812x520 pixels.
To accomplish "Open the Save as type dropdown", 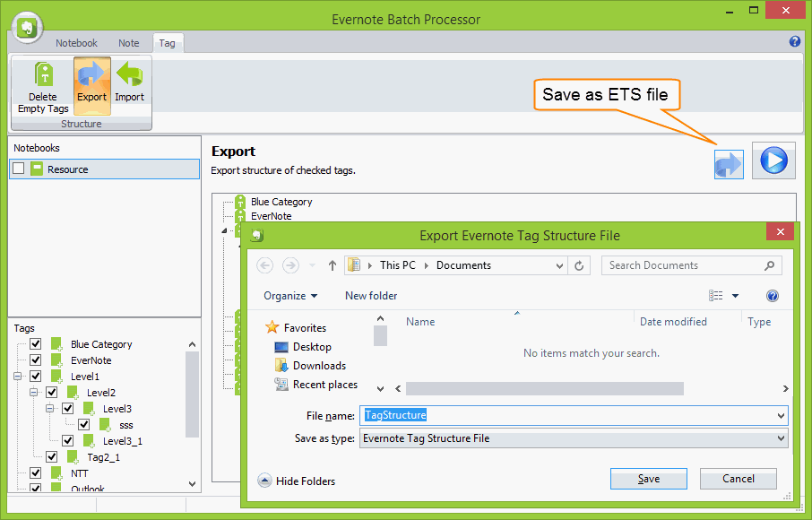I will point(781,438).
